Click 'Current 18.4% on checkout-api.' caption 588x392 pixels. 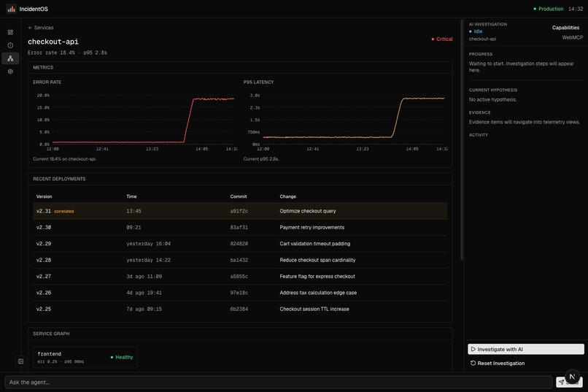[x=65, y=159]
